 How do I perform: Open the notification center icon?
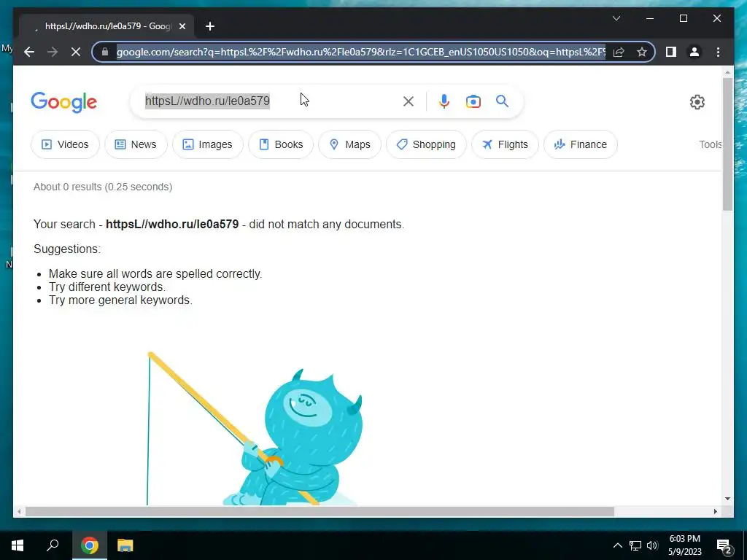pos(724,546)
